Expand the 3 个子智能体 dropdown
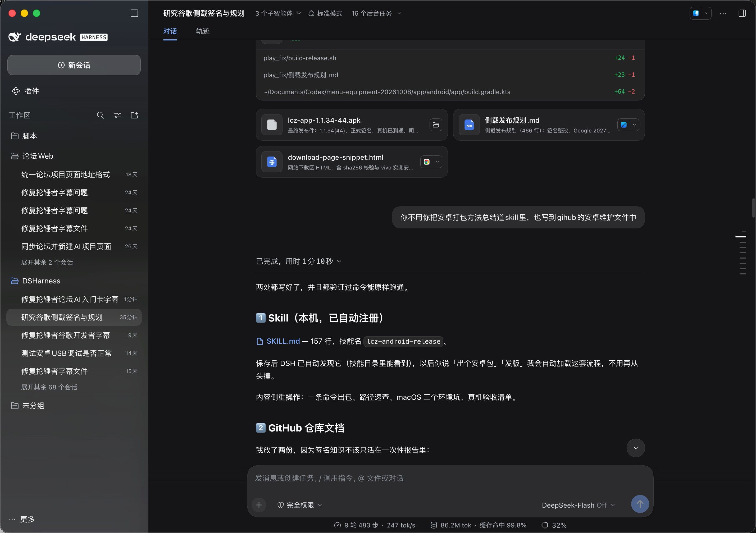The width and height of the screenshot is (756, 533). 278,13
